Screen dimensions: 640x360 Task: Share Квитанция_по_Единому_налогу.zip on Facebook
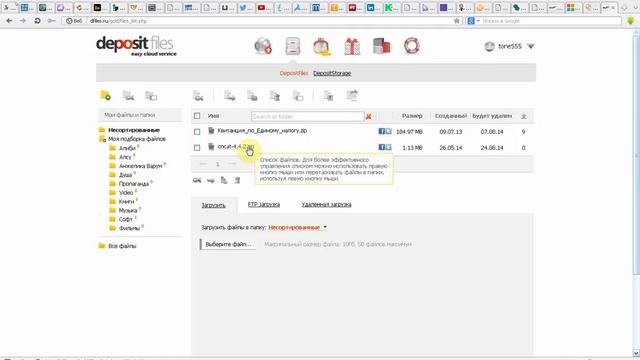(382, 131)
